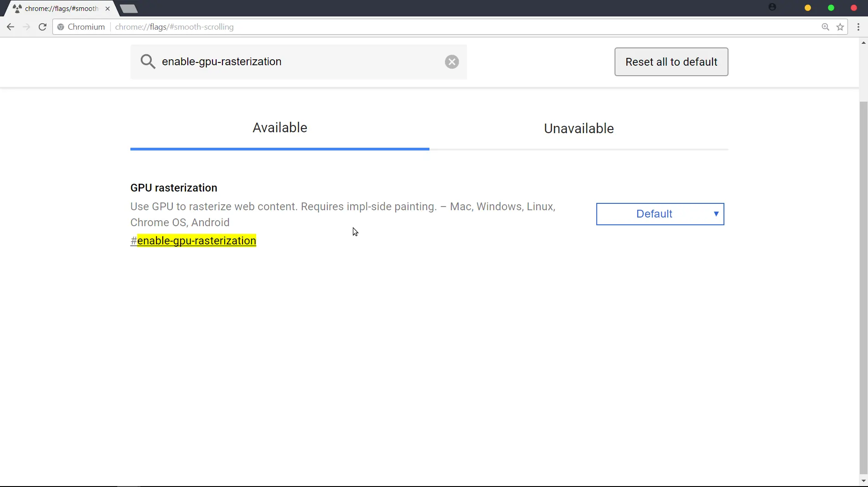Open the Chromium three-dot menu
The width and height of the screenshot is (868, 487).
(x=858, y=27)
